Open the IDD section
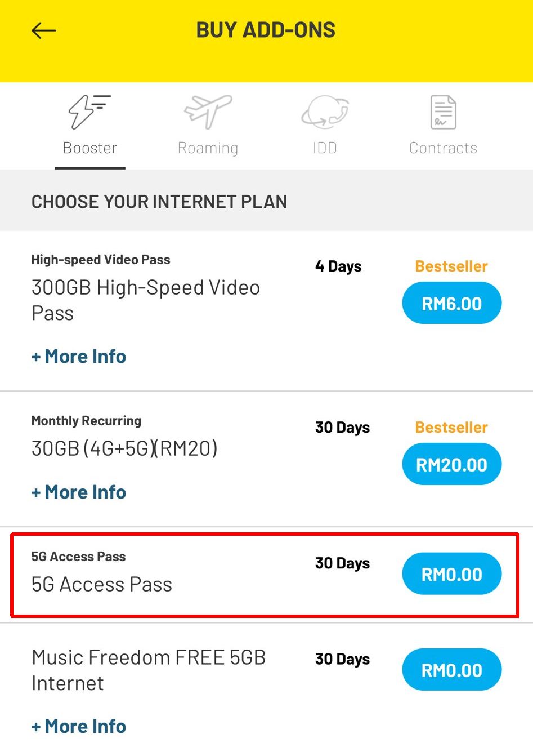This screenshot has width=533, height=756. point(325,148)
